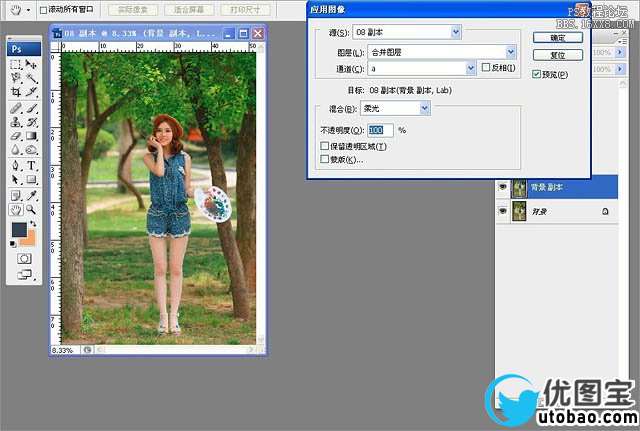Enable 保留透明区域 checkbox
Image resolution: width=640 pixels, height=431 pixels.
[x=324, y=147]
